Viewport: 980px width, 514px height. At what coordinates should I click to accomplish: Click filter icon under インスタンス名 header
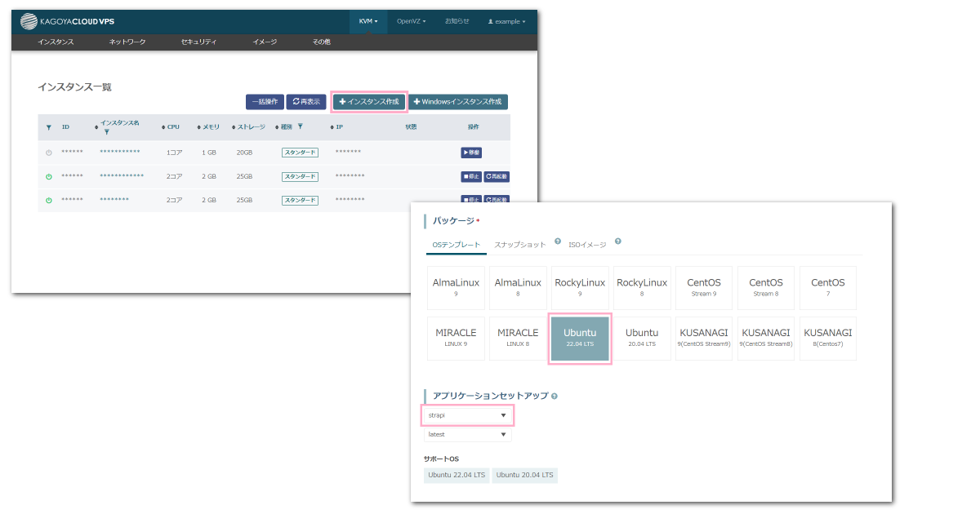tap(106, 131)
